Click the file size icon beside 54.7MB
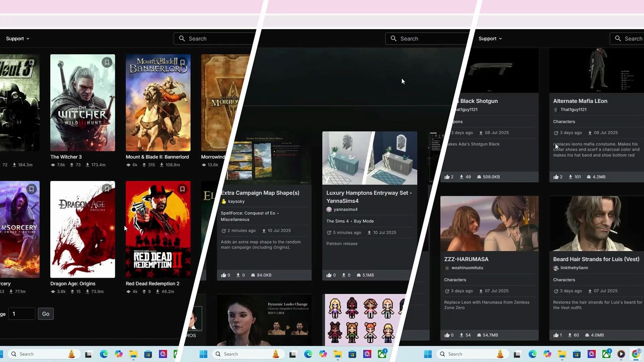This screenshot has height=362, width=644. [478, 335]
